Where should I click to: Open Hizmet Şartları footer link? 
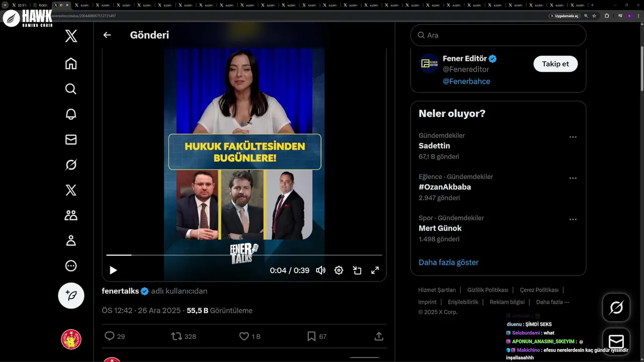437,290
